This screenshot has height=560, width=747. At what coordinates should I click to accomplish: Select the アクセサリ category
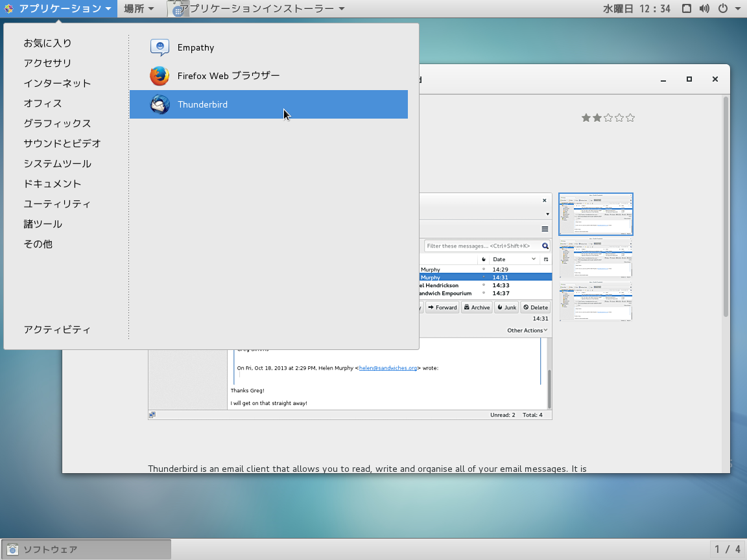click(47, 63)
